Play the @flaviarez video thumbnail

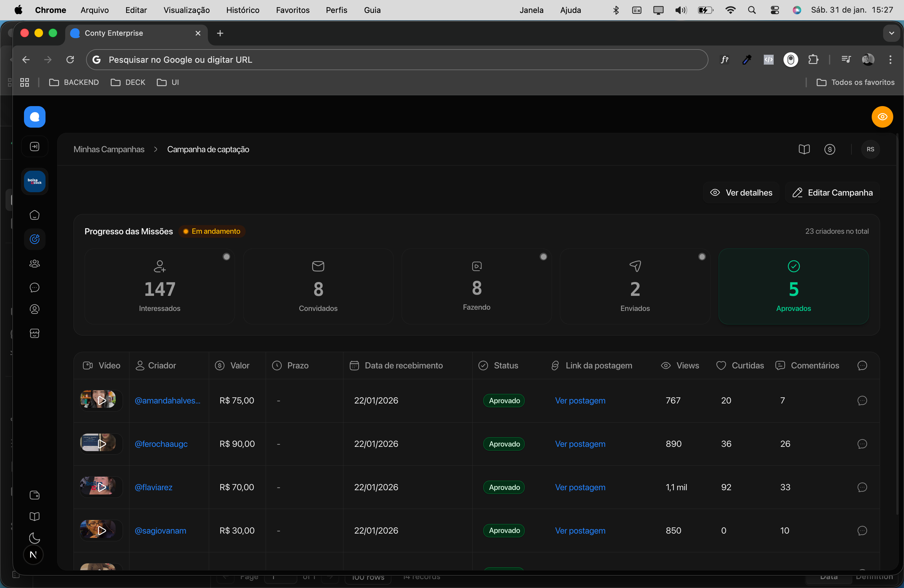101,487
